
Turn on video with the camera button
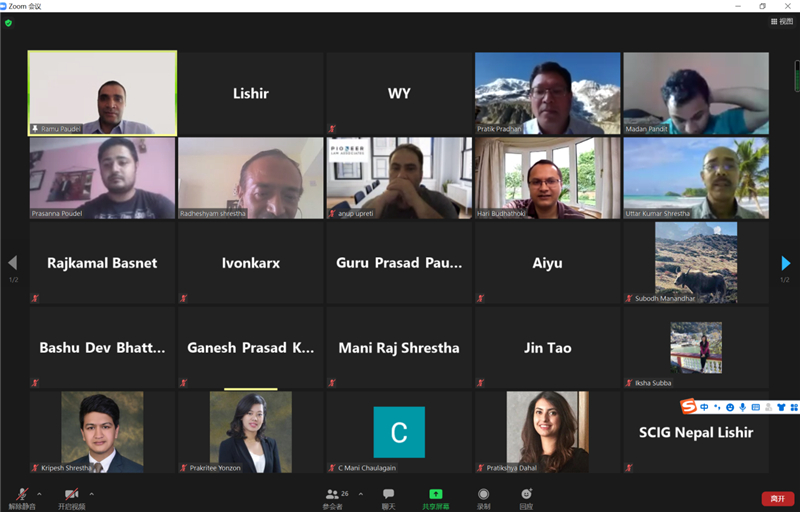click(71, 494)
